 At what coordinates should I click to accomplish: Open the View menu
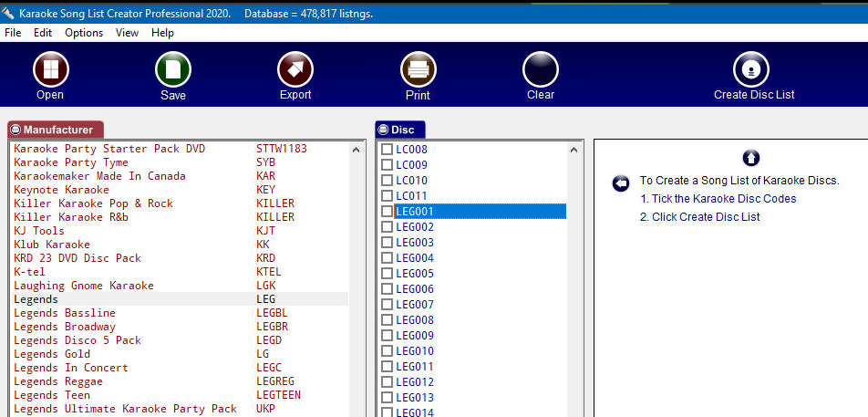tap(127, 33)
